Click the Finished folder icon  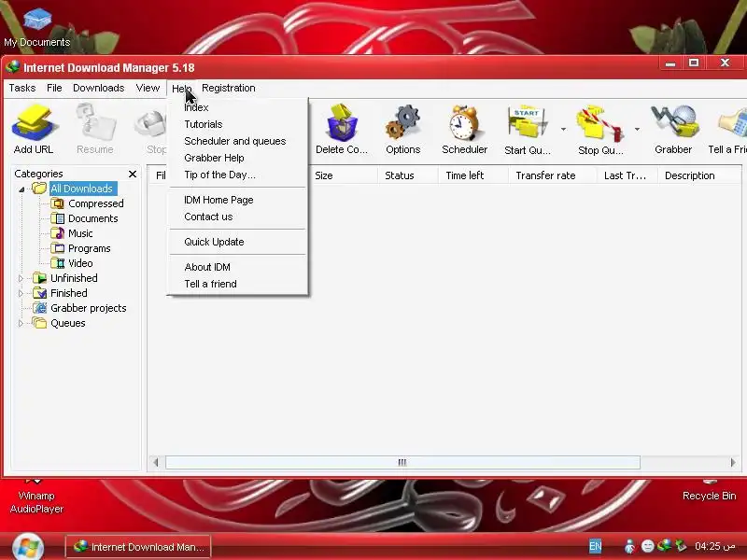(39, 293)
